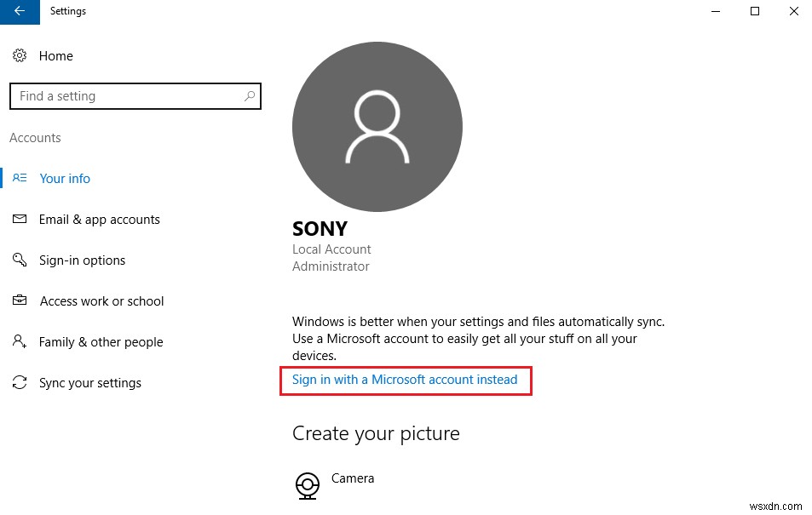Image resolution: width=812 pixels, height=515 pixels.
Task: Click the Access work or school briefcase icon
Action: (x=20, y=300)
